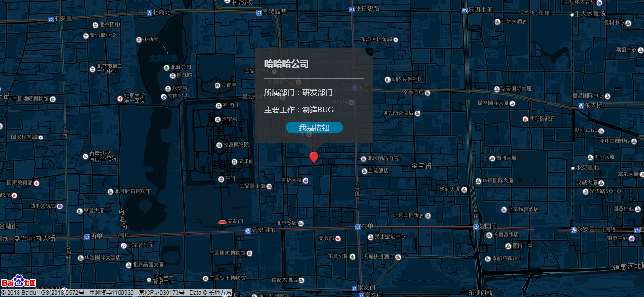Click the 东四十条 subway station icon

(x=465, y=10)
